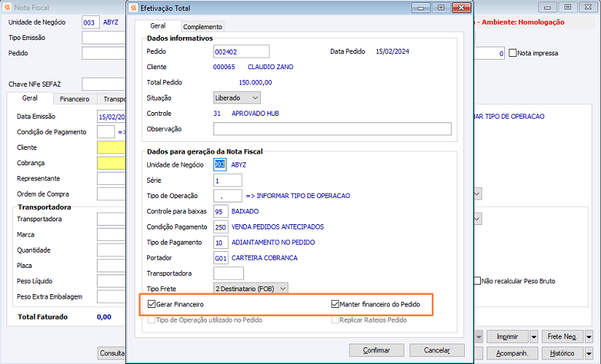Click the VENDA PEDIDOS ANTECIPADOS text

pos(278,227)
